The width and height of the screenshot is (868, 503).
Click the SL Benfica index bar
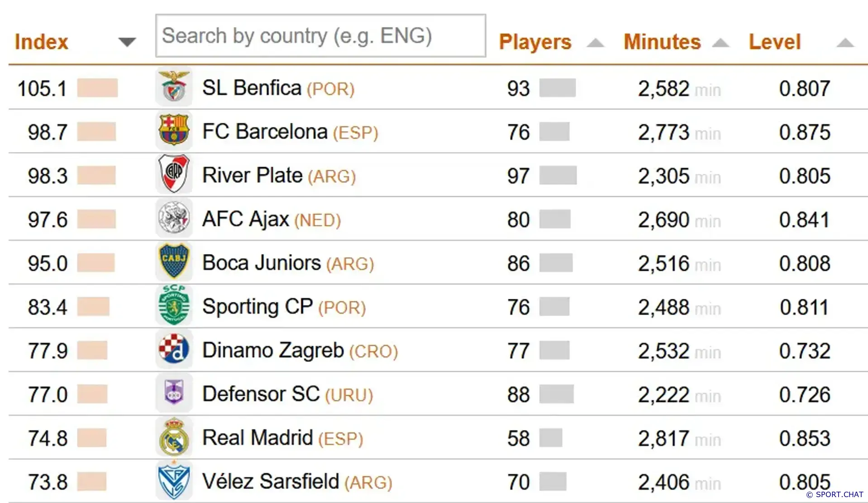tap(97, 88)
